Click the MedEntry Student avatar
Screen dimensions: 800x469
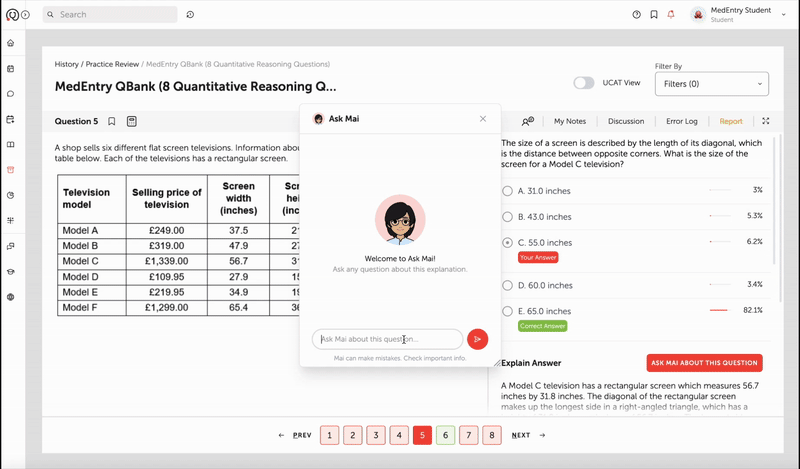tap(698, 15)
